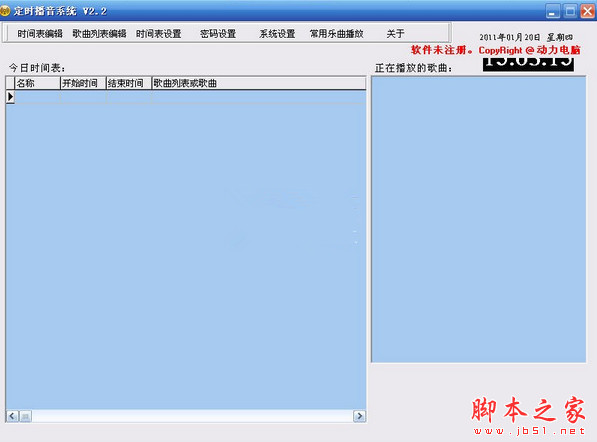Click the app icon in title bar
597x442 pixels.
point(5,11)
